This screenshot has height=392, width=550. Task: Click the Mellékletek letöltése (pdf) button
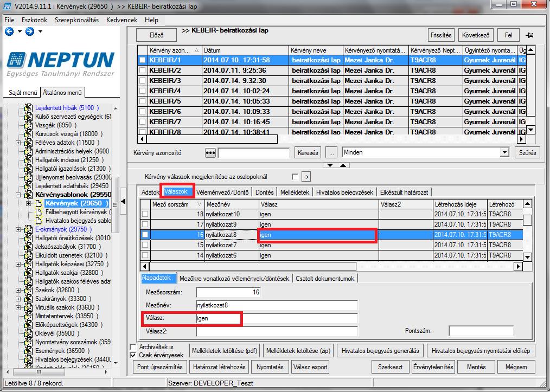pyautogui.click(x=225, y=351)
